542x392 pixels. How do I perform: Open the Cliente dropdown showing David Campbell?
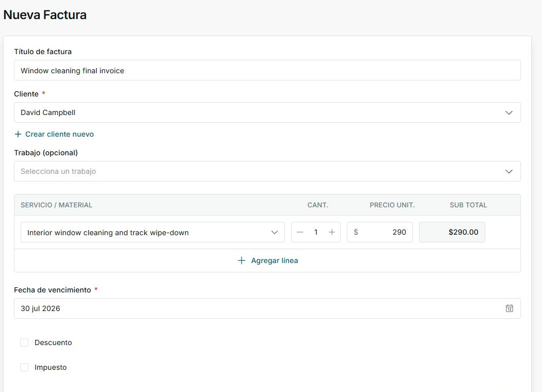coord(267,112)
